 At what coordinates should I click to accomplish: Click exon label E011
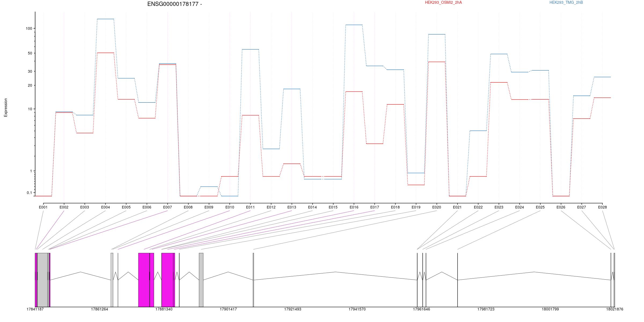click(x=250, y=207)
